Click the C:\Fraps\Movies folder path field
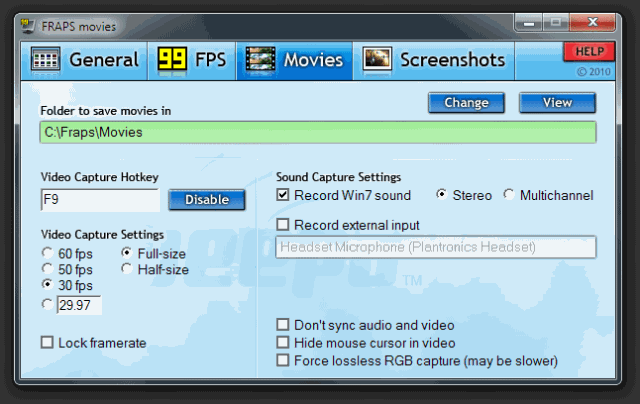This screenshot has width=640, height=404. (318, 132)
